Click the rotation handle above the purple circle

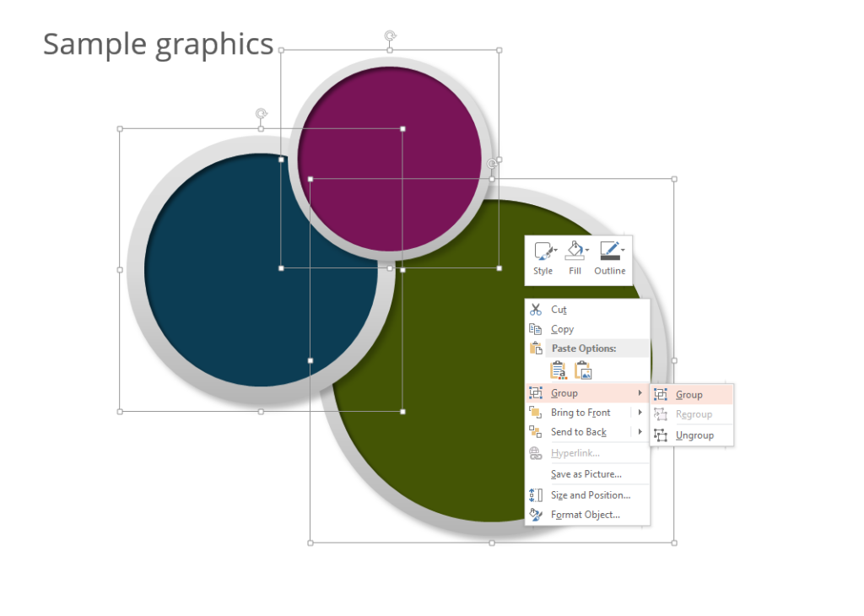390,35
